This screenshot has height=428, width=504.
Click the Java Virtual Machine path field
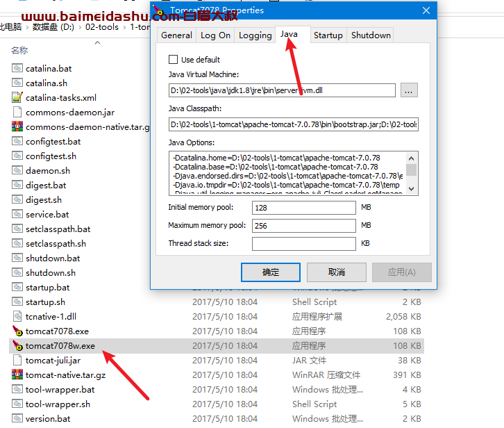pos(282,90)
